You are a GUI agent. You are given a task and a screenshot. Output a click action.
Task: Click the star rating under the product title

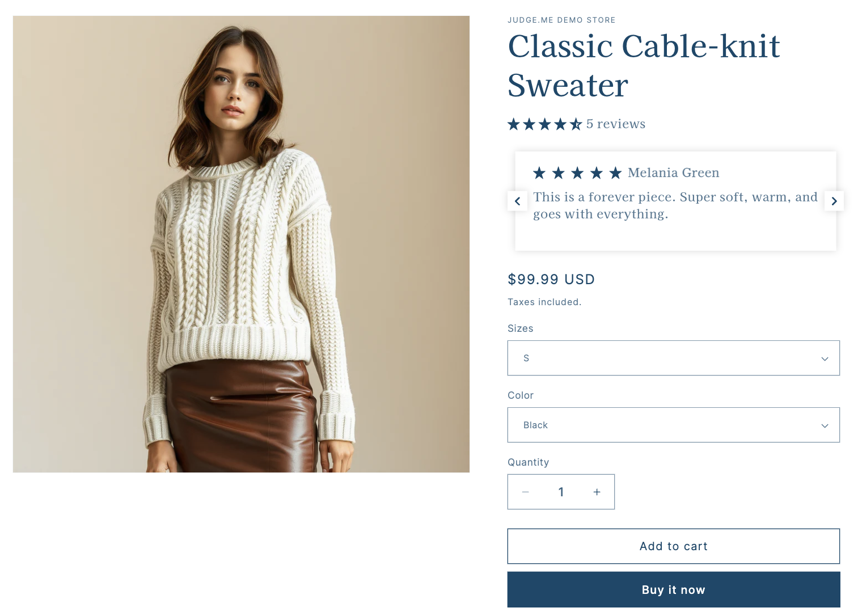click(544, 124)
